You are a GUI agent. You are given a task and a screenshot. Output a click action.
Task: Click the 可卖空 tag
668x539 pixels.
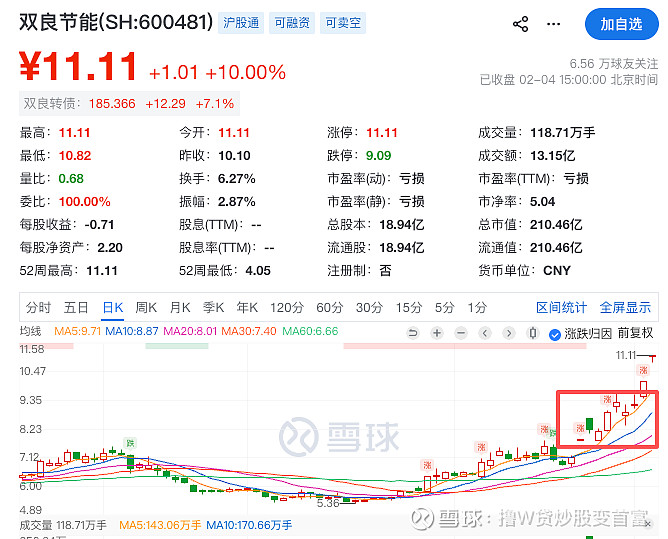click(343, 23)
